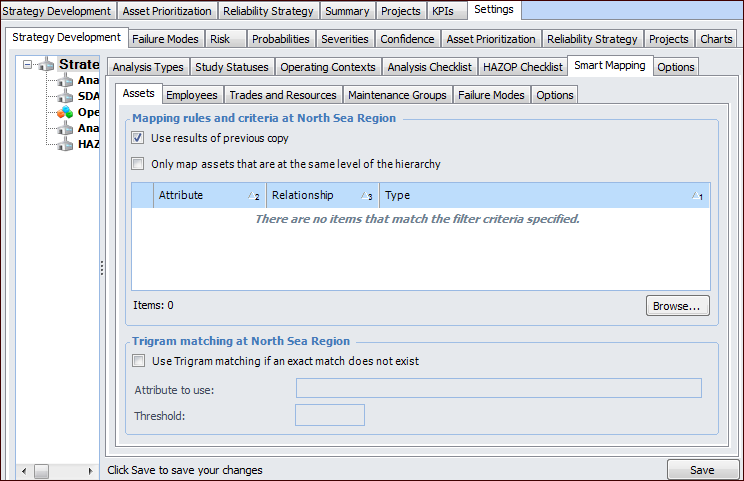The width and height of the screenshot is (744, 481).
Task: Click the sort indicator on the Type column
Action: coord(697,196)
